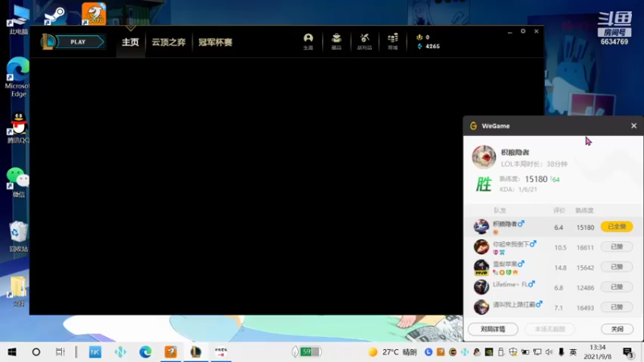
Task: Click 已赞 button for Lifetime、FL
Action: (x=617, y=287)
